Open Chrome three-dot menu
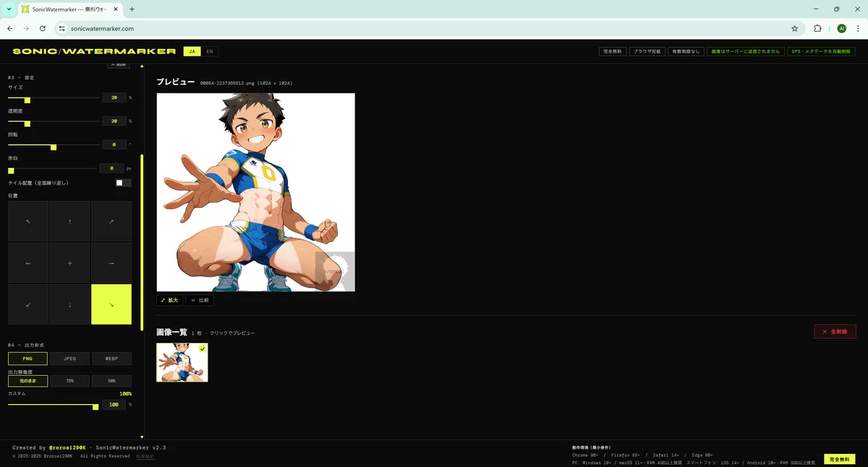868x467 pixels. click(857, 28)
